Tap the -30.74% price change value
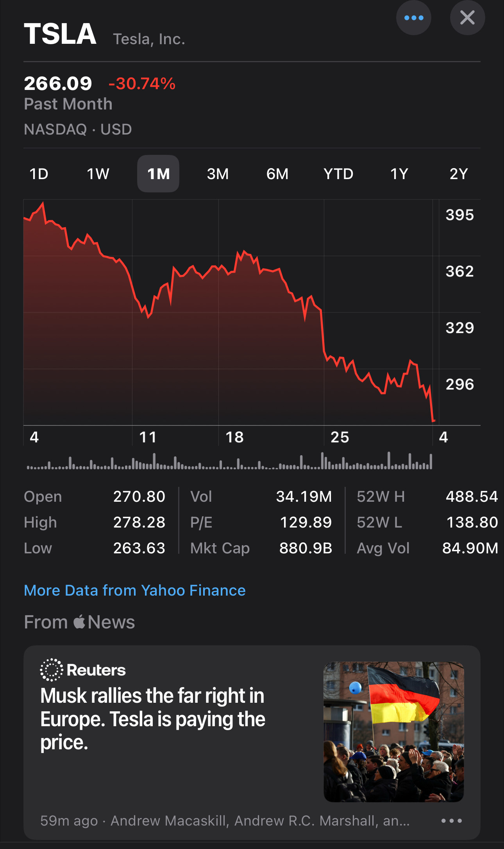Image resolution: width=504 pixels, height=849 pixels. coord(142,84)
